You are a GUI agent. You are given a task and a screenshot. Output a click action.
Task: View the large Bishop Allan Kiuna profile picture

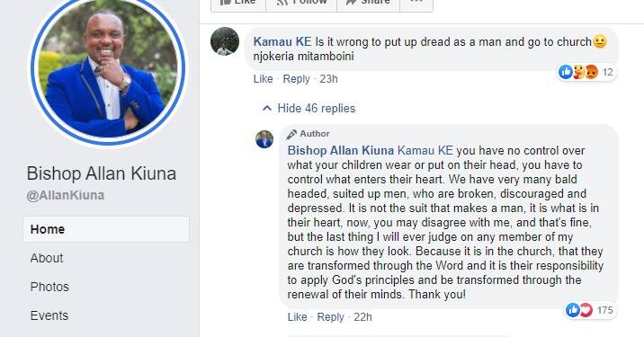[x=108, y=69]
